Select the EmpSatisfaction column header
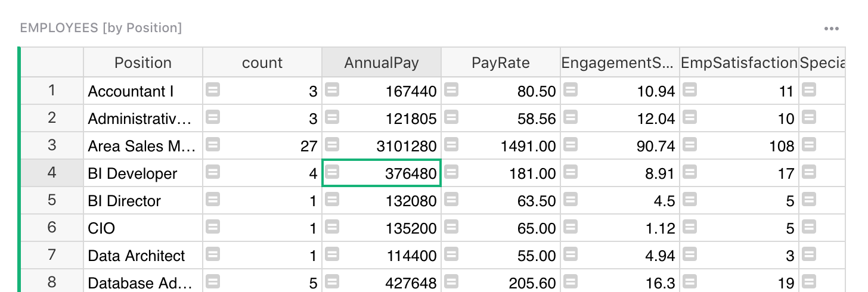Viewport: 868px width, 292px height. (x=739, y=63)
